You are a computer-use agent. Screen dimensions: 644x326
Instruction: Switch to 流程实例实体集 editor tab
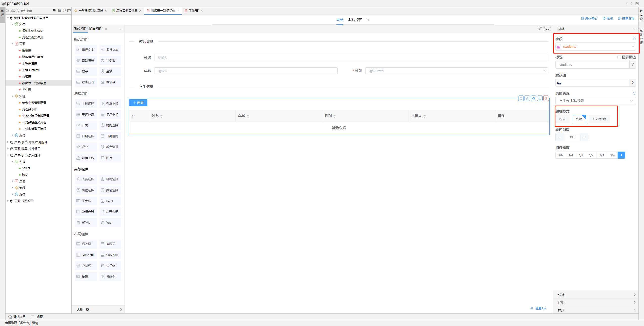(x=127, y=11)
